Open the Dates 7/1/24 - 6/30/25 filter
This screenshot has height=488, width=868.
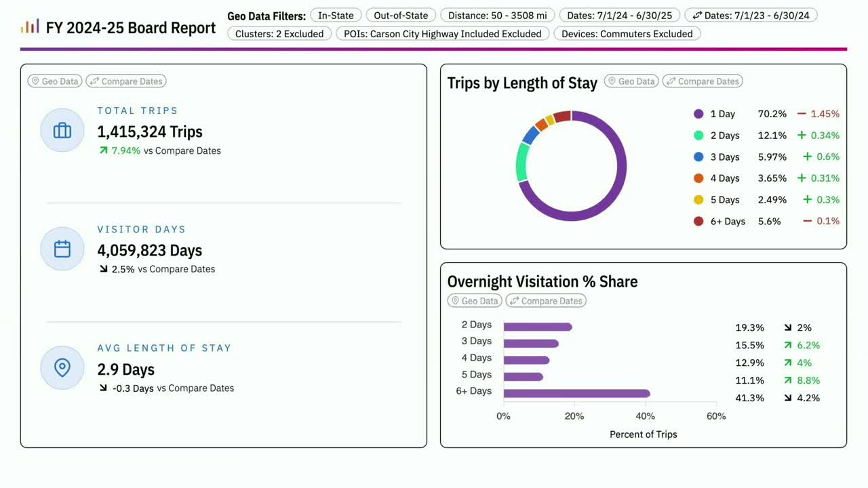620,15
